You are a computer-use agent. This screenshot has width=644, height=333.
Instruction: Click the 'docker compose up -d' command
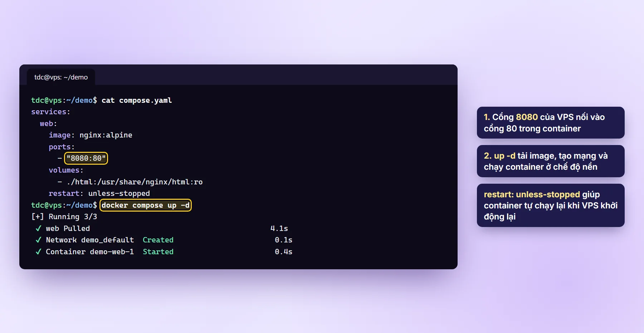coord(146,205)
